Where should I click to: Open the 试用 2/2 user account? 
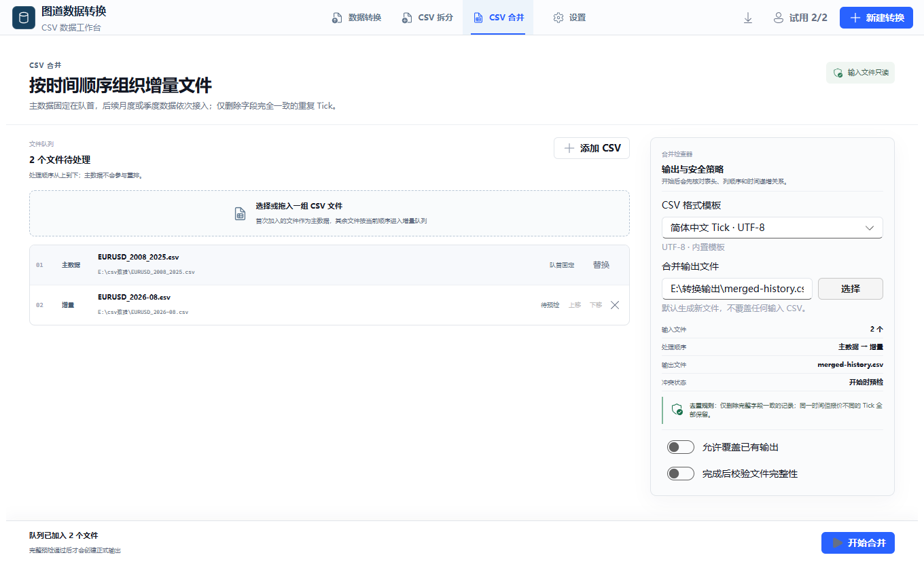800,18
